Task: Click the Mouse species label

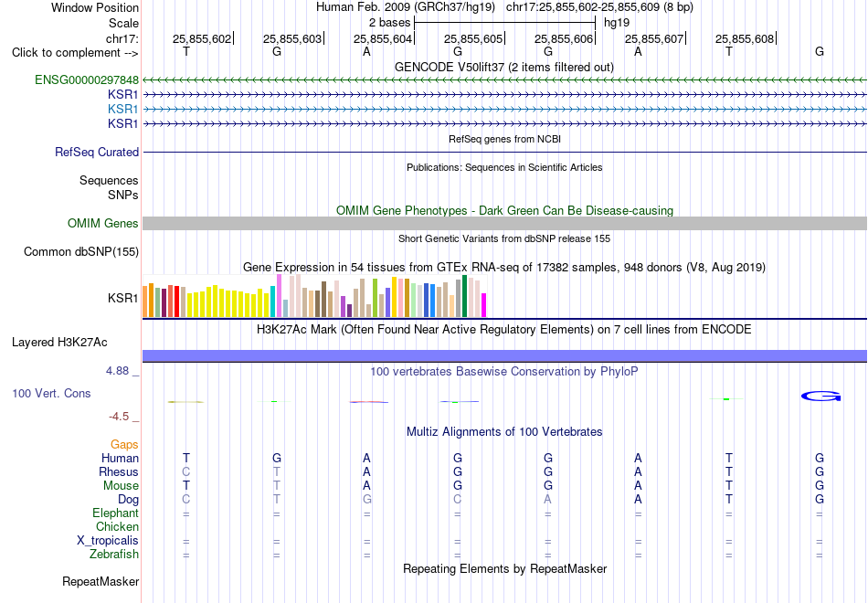Action: point(121,486)
